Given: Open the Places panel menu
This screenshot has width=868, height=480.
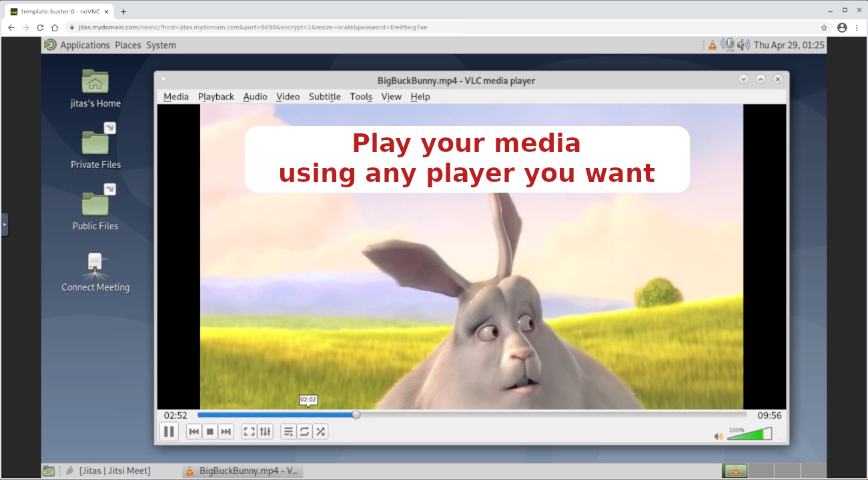Looking at the screenshot, I should tap(128, 45).
